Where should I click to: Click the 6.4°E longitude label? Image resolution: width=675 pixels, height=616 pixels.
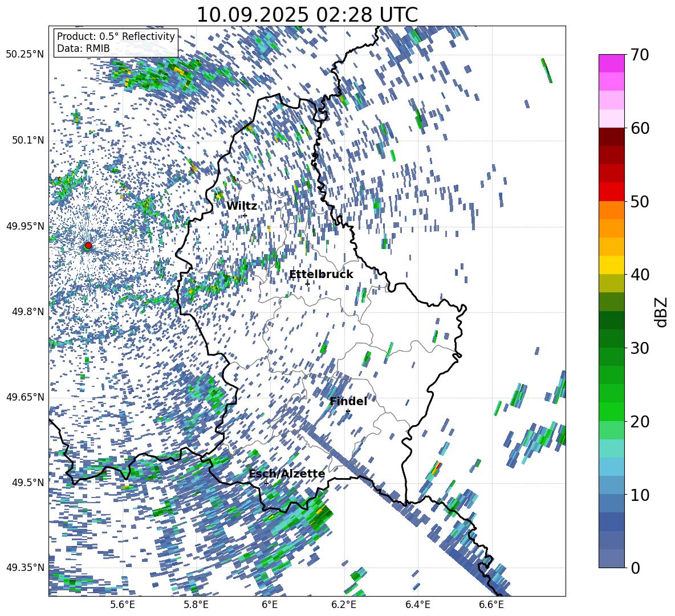coord(417,605)
